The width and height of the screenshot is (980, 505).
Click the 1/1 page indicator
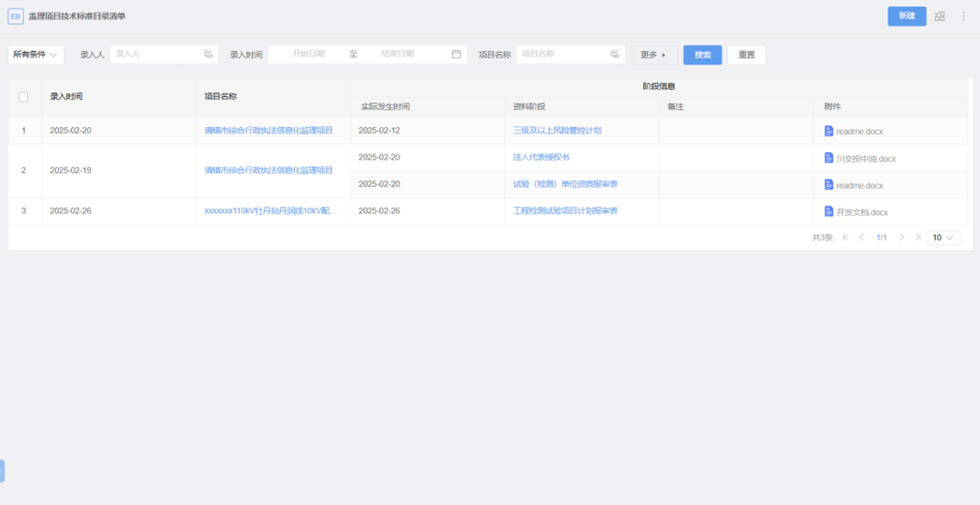(881, 238)
